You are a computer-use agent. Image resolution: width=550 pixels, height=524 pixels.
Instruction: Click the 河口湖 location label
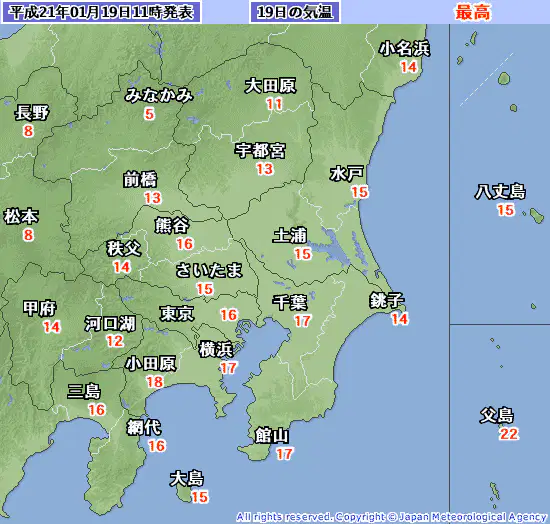point(110,323)
